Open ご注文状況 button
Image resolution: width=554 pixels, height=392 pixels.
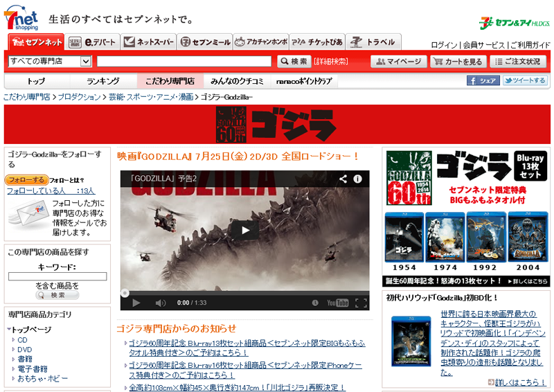tap(518, 62)
